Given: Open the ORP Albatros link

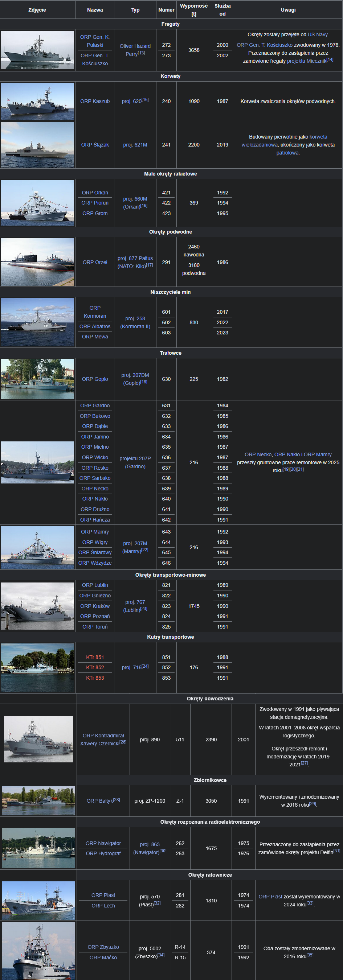Looking at the screenshot, I should (x=95, y=326).
